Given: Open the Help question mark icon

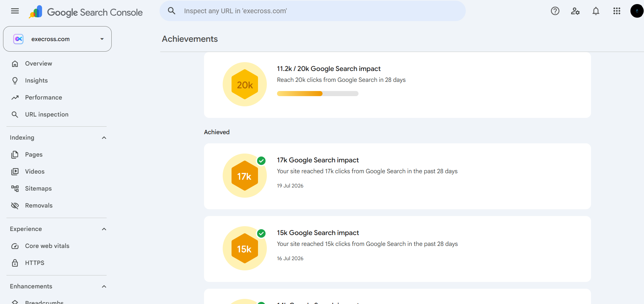Looking at the screenshot, I should pyautogui.click(x=555, y=11).
